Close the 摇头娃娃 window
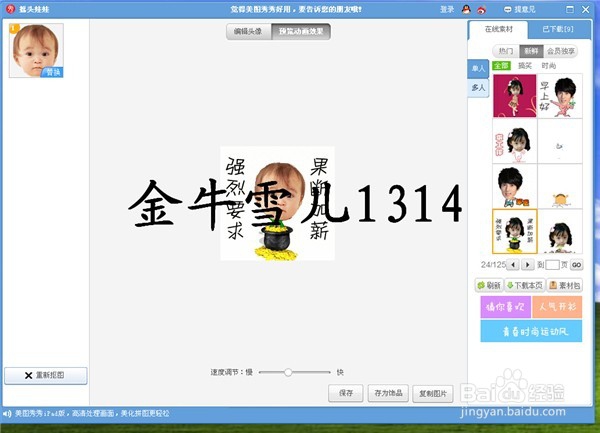Screen dimensions: 600x433 point(585,10)
